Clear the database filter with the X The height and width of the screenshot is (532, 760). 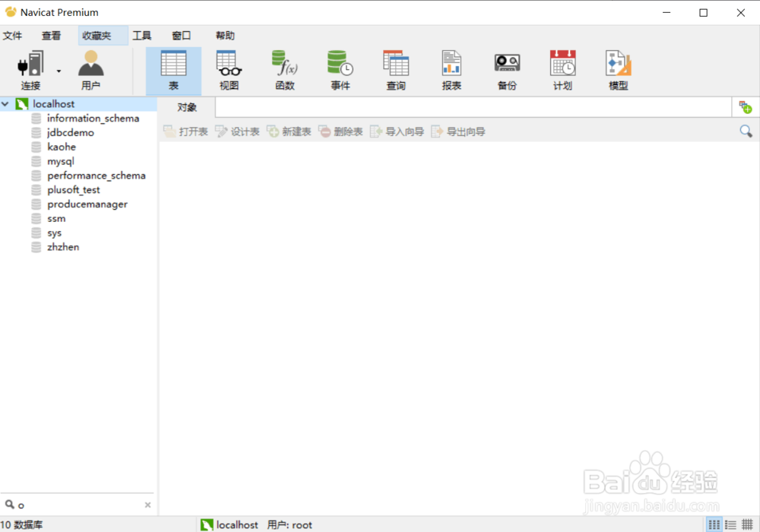coord(148,505)
